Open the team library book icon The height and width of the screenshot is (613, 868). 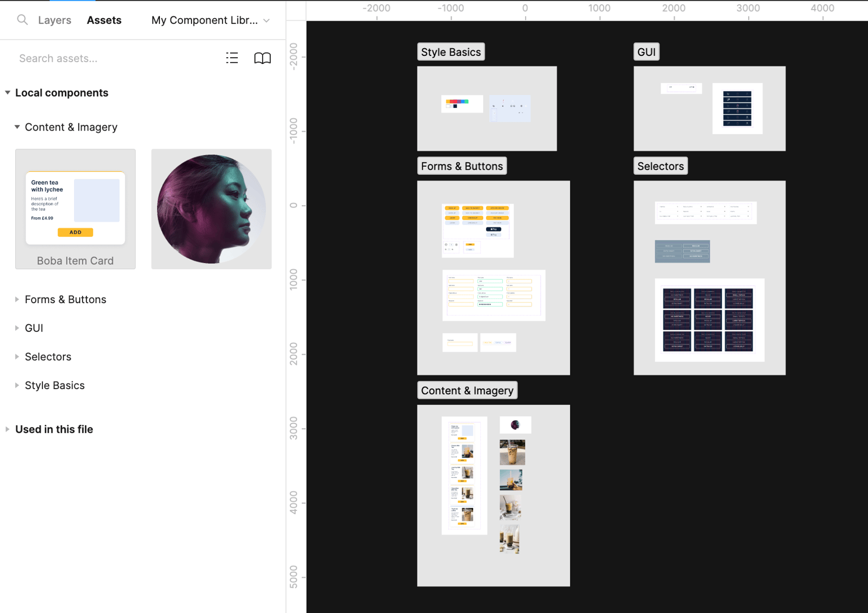(x=262, y=58)
